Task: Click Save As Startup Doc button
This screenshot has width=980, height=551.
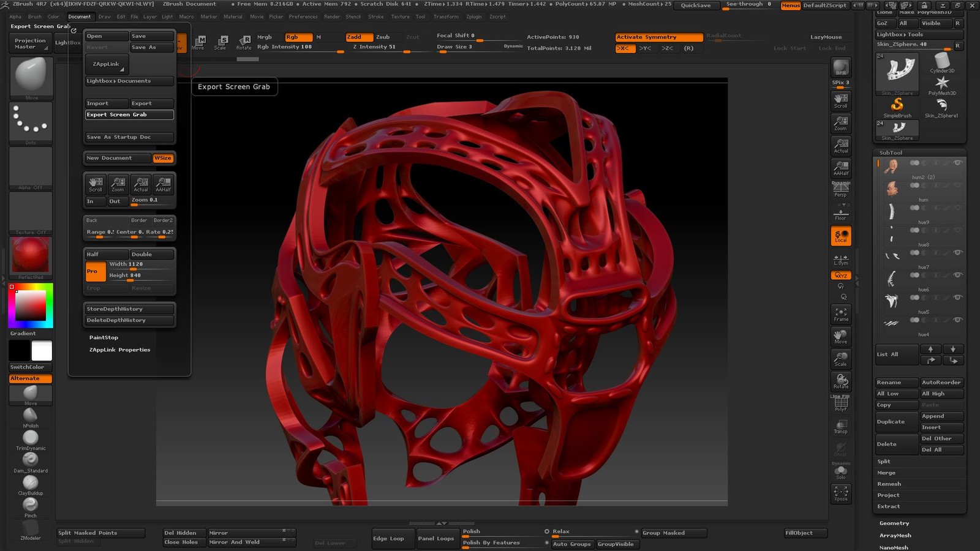Action: tap(129, 137)
